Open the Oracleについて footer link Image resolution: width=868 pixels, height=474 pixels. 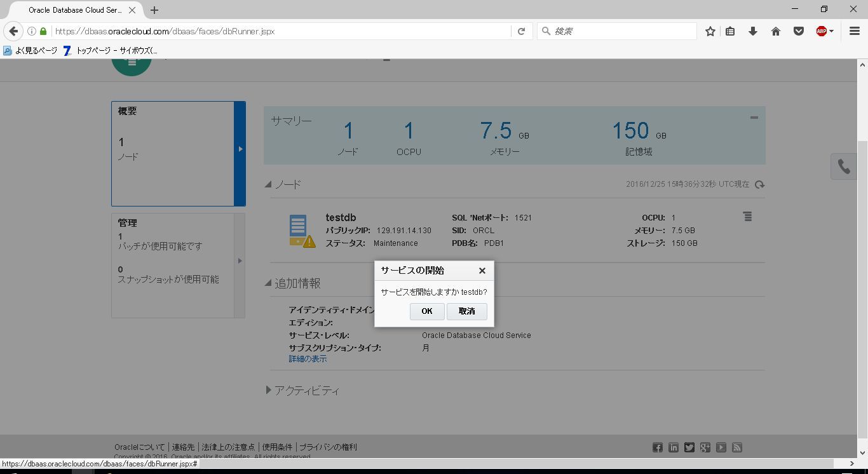140,447
